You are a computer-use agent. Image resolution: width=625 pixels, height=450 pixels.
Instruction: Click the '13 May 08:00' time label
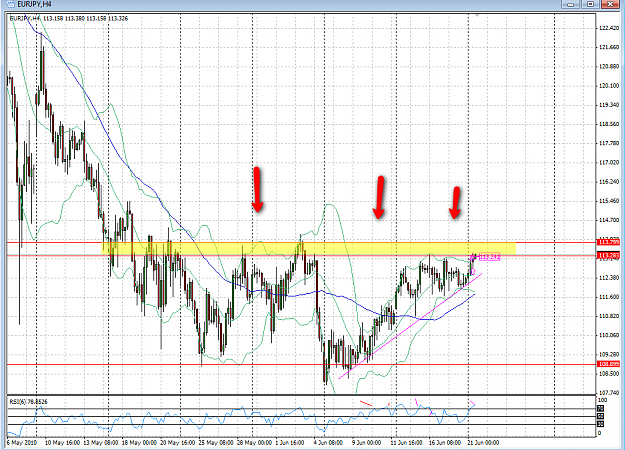100,442
